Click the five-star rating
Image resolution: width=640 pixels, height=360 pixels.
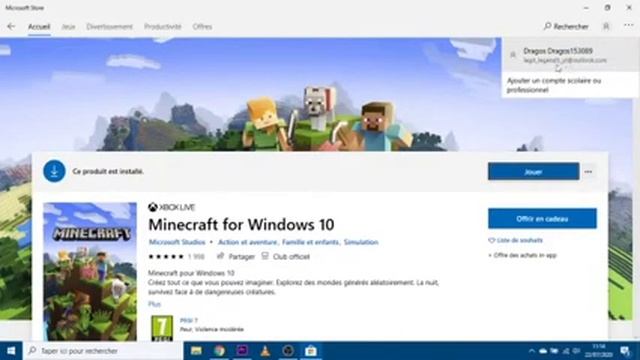click(x=166, y=257)
